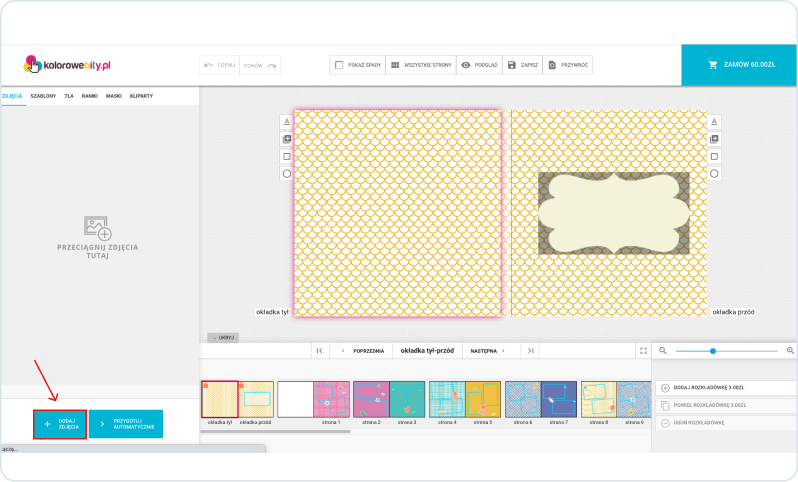Toggle Pokaż spady bleed display

[356, 65]
